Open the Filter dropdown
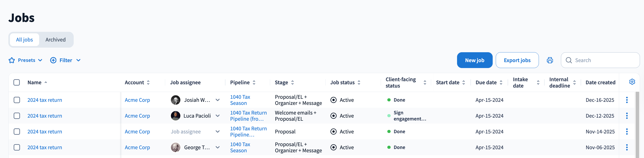Image resolution: width=644 pixels, height=158 pixels. pyautogui.click(x=65, y=60)
